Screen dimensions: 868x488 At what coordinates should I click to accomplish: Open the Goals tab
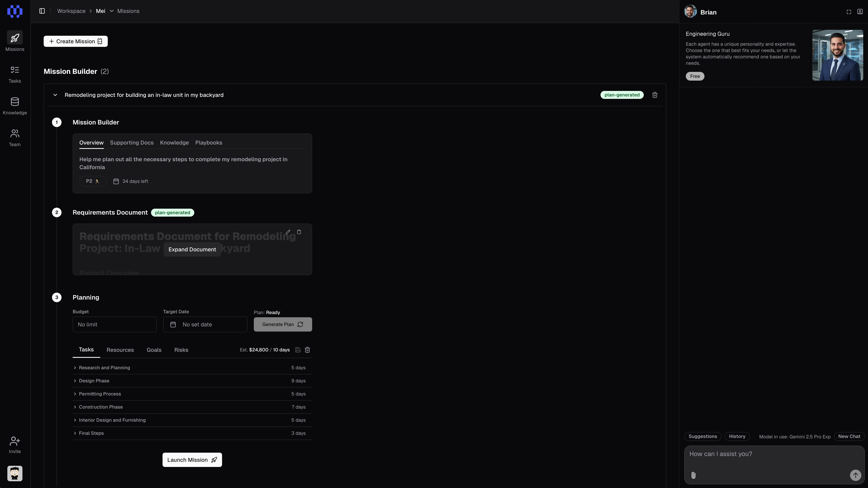(154, 350)
